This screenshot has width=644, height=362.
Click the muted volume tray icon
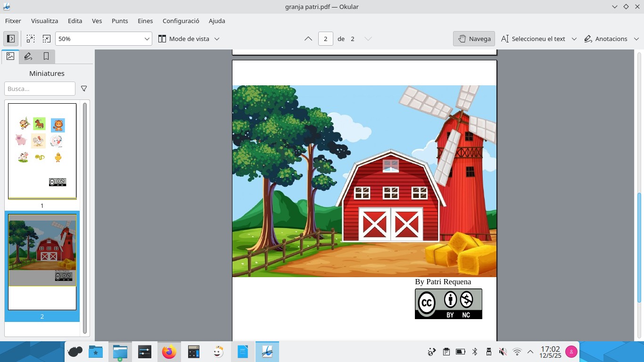(503, 352)
